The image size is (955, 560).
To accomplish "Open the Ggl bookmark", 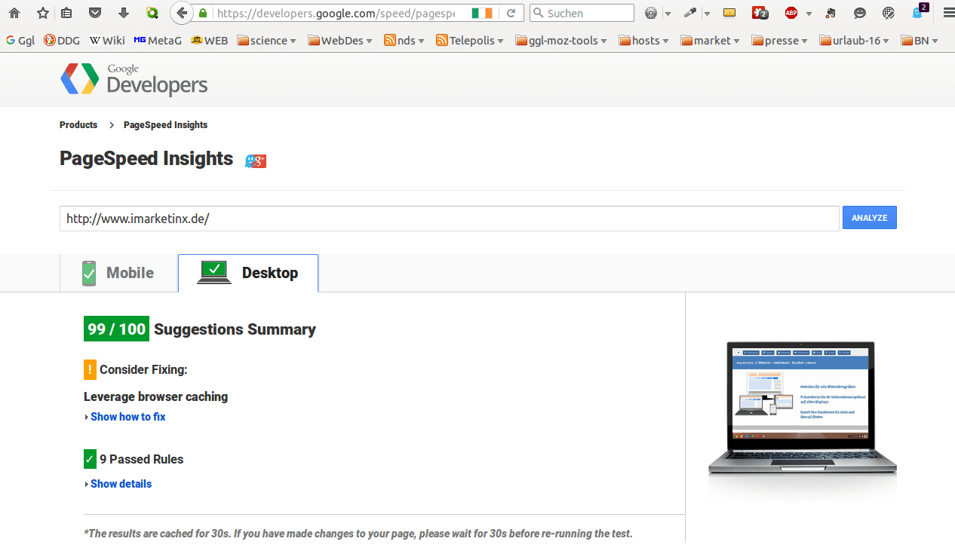I will [20, 41].
